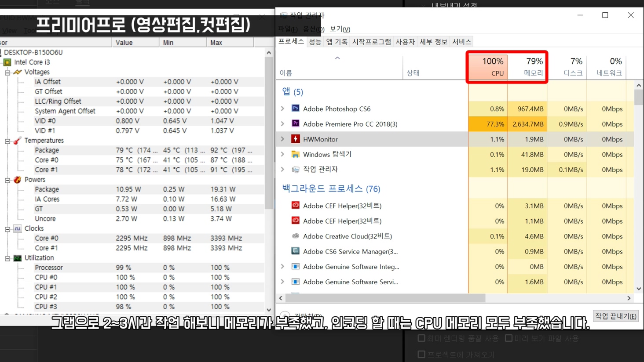The image size is (644, 362).
Task: Click the 작업 끝내기 button
Action: pyautogui.click(x=616, y=316)
